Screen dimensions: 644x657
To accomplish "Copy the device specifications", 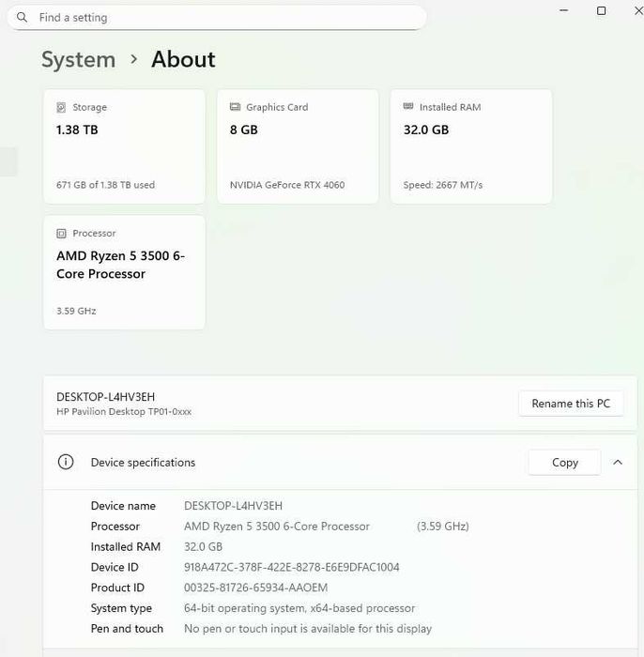I will coord(565,462).
